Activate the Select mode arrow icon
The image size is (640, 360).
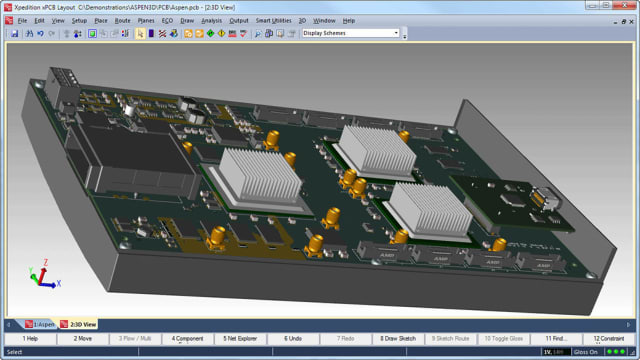(140, 33)
